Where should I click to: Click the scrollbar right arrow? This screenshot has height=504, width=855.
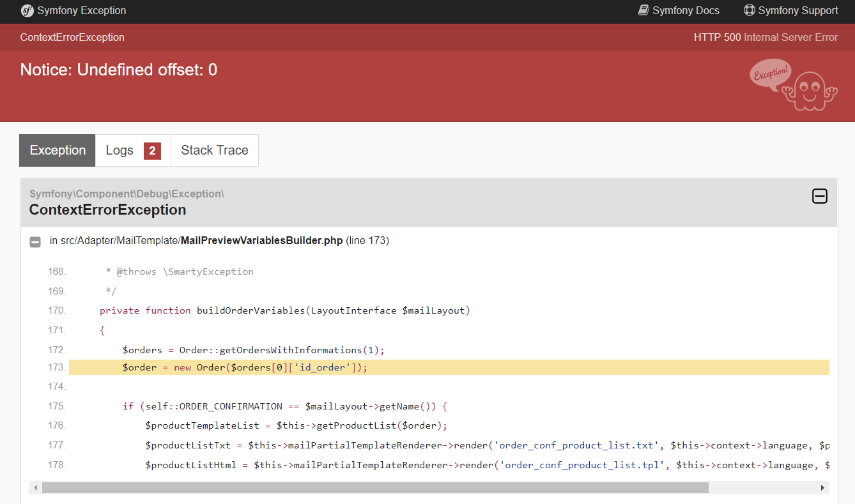pyautogui.click(x=822, y=488)
